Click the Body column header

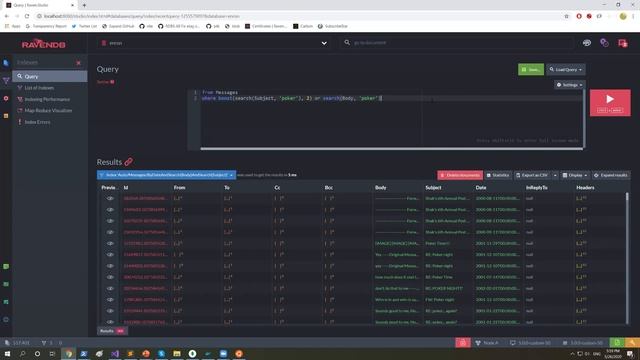[380, 188]
